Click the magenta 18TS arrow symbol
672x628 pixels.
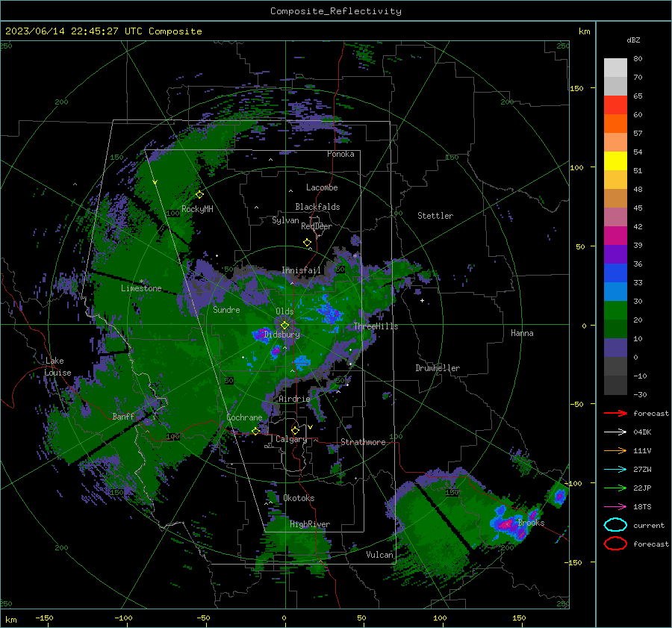(x=615, y=507)
